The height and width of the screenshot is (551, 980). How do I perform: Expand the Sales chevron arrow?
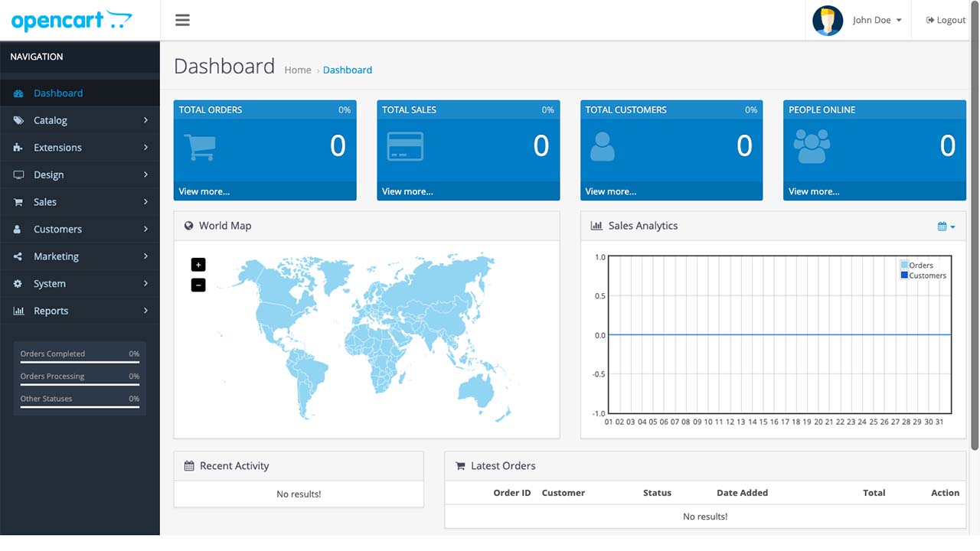click(x=145, y=202)
